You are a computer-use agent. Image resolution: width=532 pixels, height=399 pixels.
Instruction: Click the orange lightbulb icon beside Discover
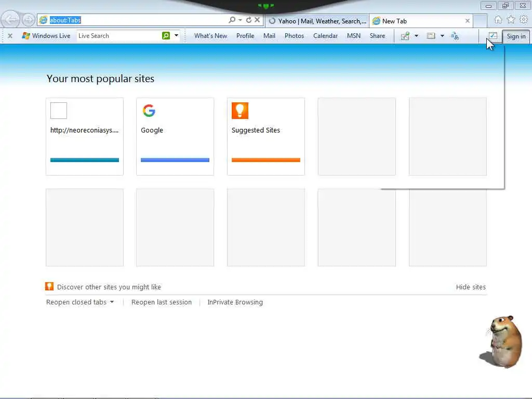click(49, 286)
